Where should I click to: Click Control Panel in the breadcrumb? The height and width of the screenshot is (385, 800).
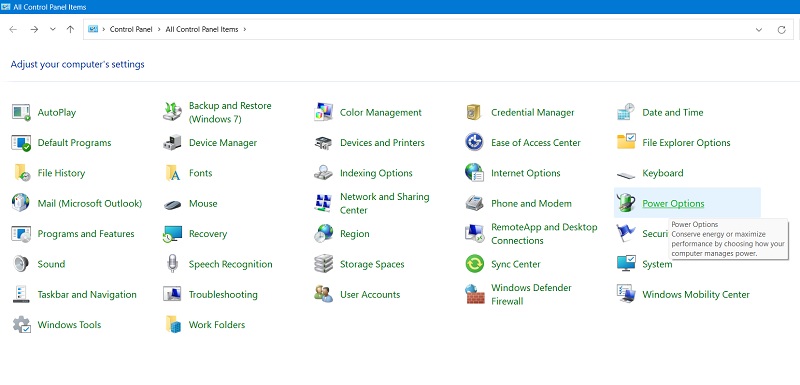[x=131, y=30]
